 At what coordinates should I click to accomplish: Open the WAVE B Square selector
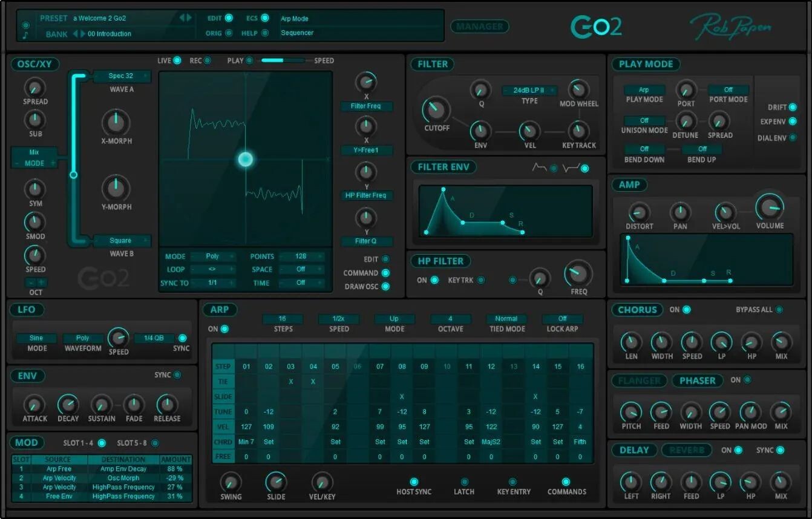pyautogui.click(x=121, y=241)
